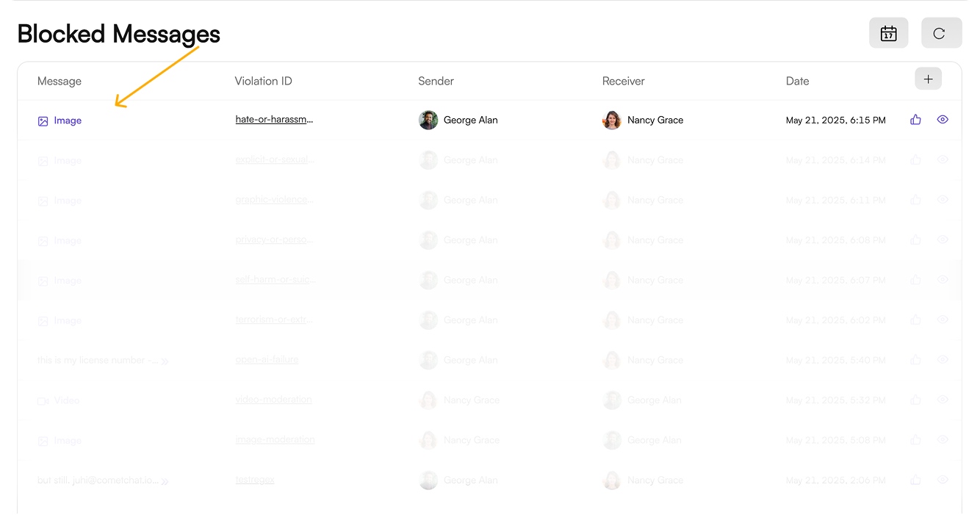Thumbs up the image-moderation row
980x515 pixels.
(x=915, y=440)
